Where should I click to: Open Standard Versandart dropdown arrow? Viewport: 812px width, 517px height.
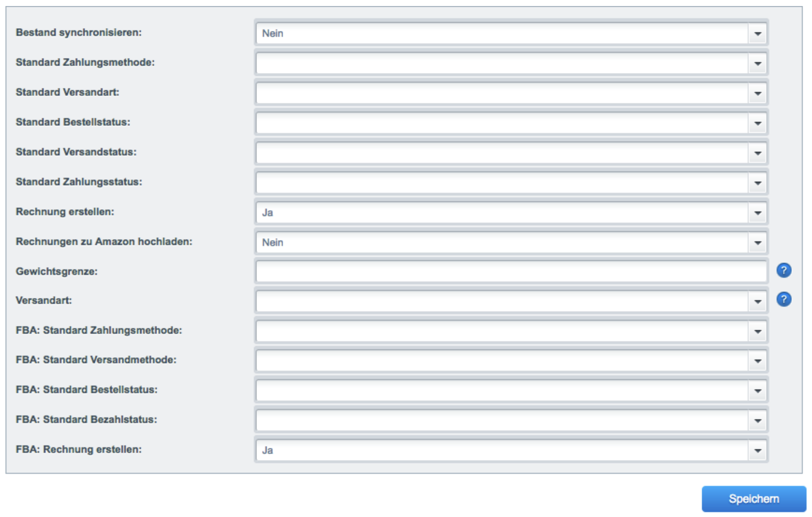757,93
